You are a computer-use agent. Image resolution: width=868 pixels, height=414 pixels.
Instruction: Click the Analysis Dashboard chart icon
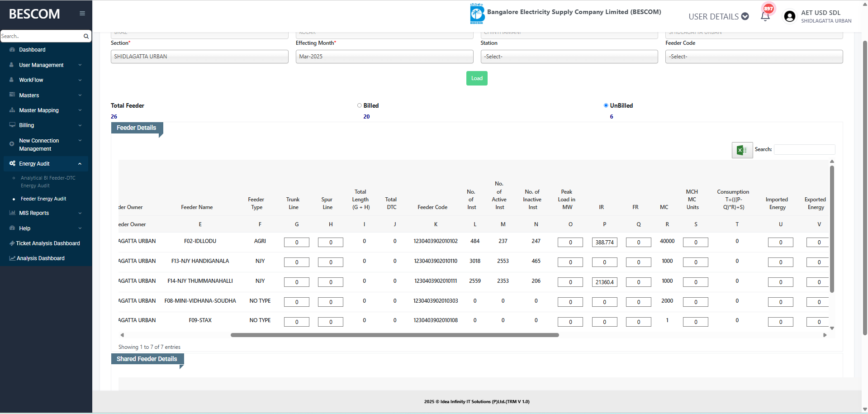coord(12,258)
